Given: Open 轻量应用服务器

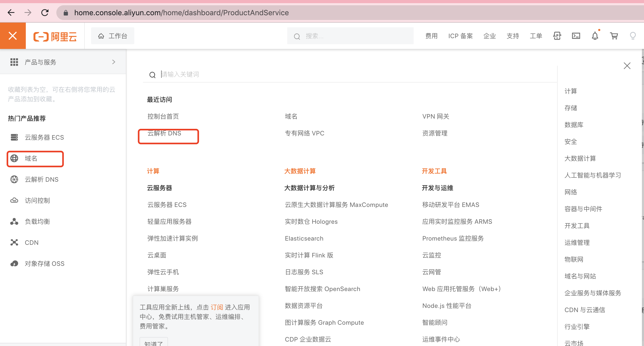Looking at the screenshot, I should click(169, 222).
